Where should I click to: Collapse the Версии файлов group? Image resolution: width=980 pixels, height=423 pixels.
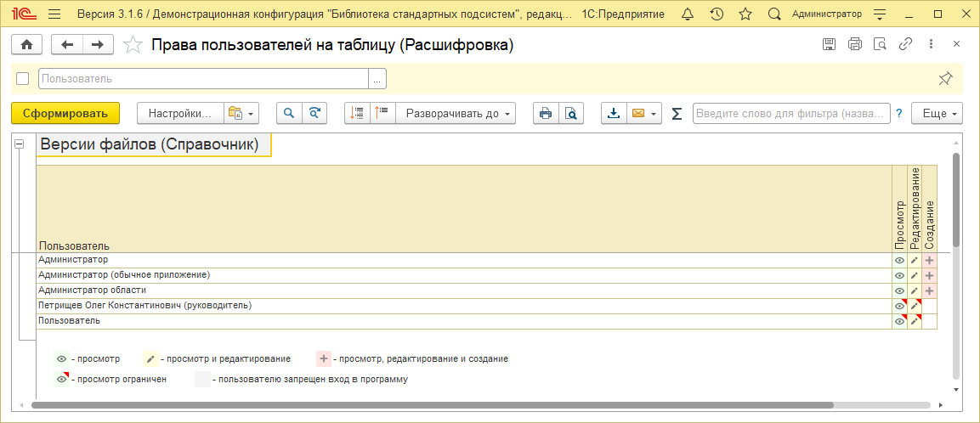pos(19,144)
